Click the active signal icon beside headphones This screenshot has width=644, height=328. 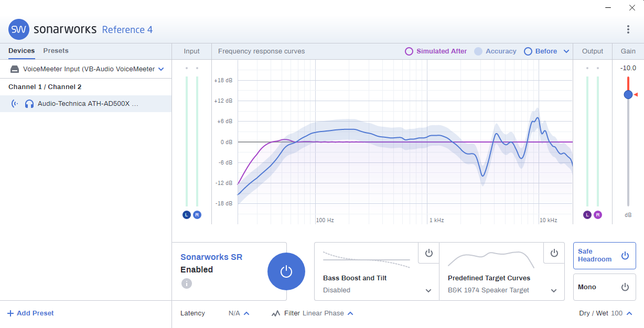coord(15,104)
